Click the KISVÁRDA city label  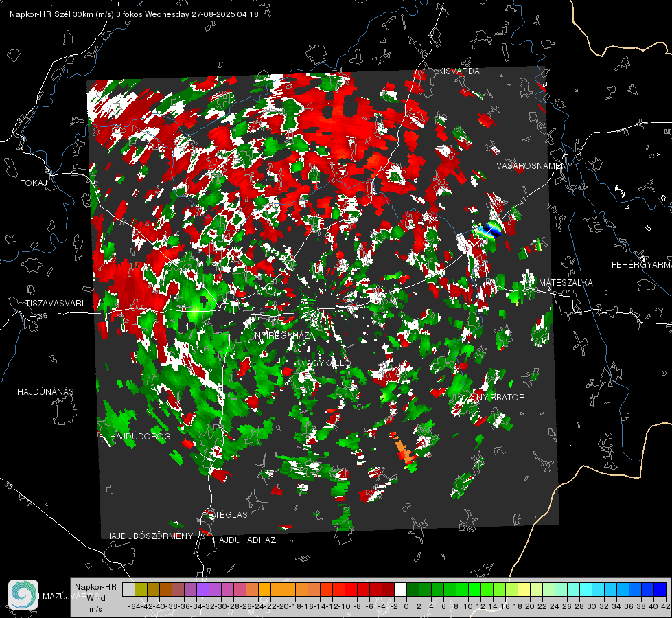(459, 71)
